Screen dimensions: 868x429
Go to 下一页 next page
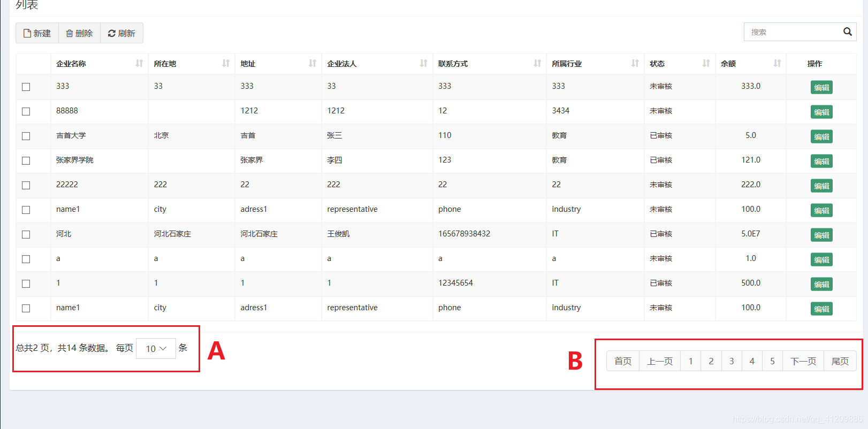(803, 361)
